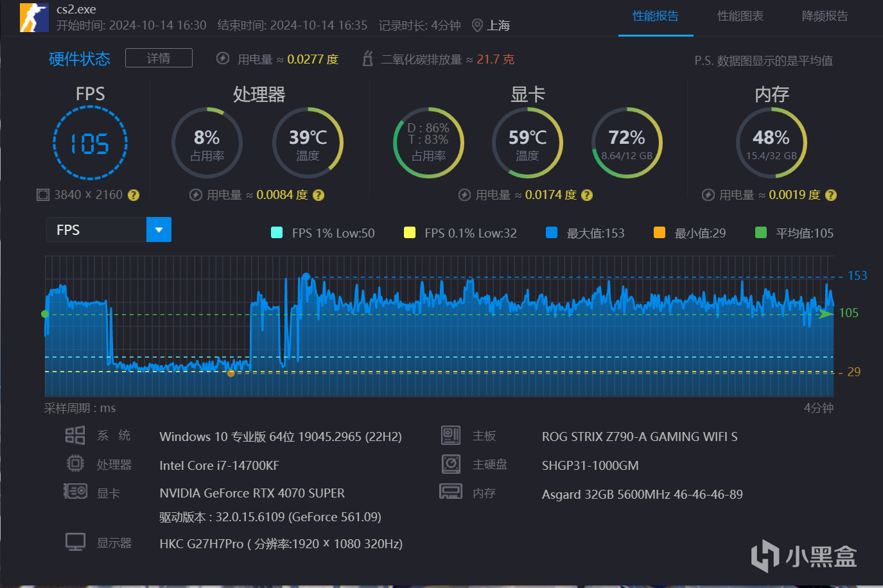
Task: Click the NVIDIA GeForce RTX 4070 SUPER text
Action: click(252, 493)
